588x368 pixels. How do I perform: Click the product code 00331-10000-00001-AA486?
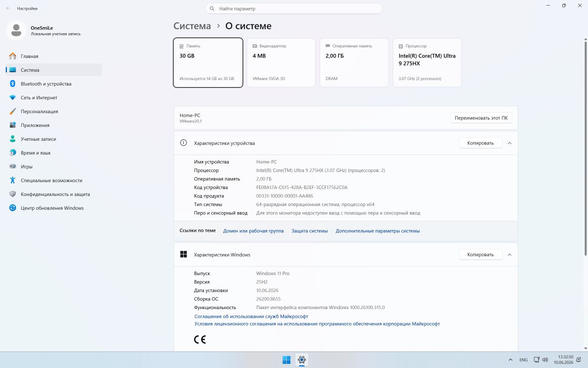click(x=285, y=196)
